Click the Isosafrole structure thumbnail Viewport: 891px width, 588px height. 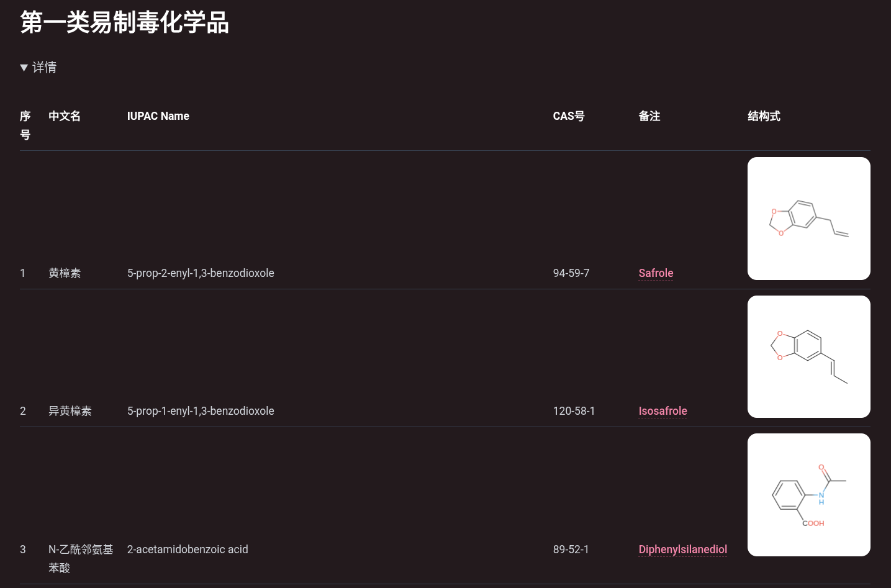tap(808, 356)
